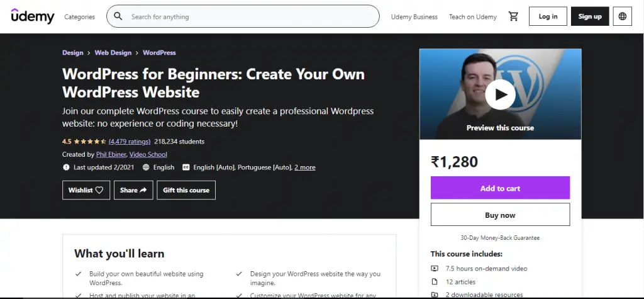Click Buy now
The image size is (644, 299).
(500, 215)
